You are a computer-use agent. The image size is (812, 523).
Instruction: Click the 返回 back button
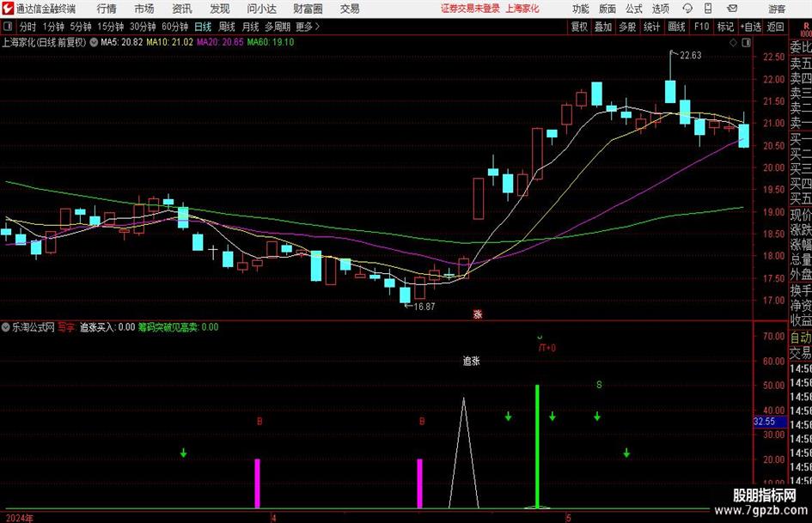(x=775, y=27)
